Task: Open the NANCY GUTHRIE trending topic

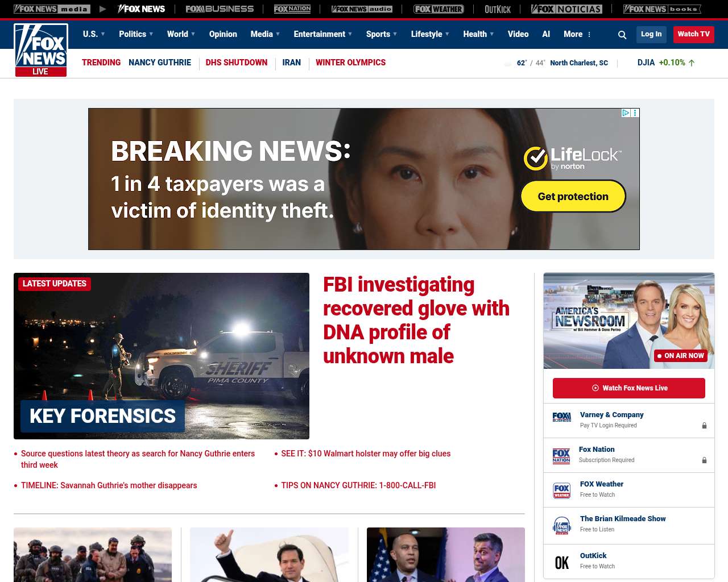Action: pos(160,63)
